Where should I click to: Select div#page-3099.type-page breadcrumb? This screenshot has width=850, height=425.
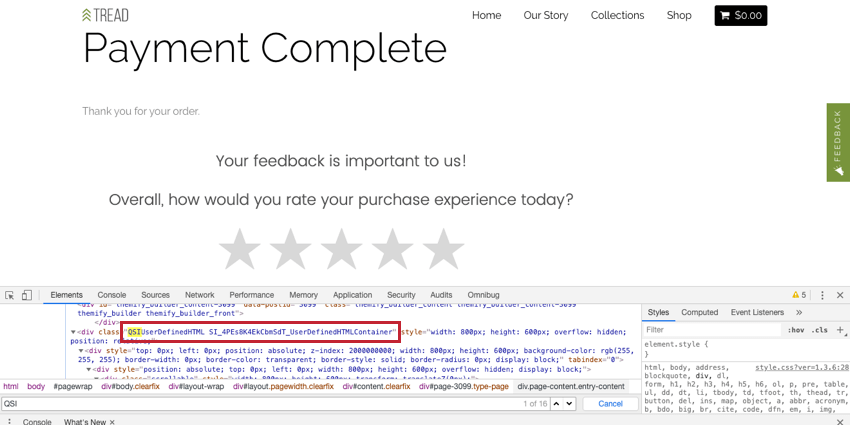pyautogui.click(x=463, y=387)
